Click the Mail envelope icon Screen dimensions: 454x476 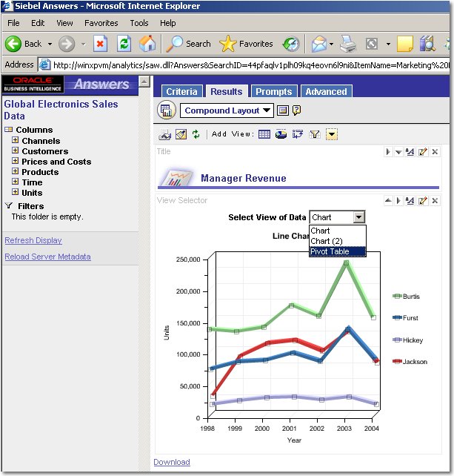pos(318,44)
